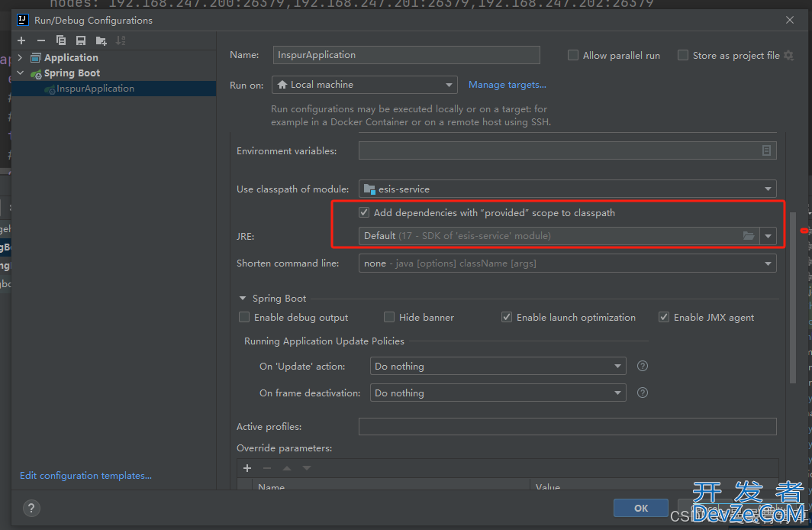Expand the Application tree node
812x530 pixels.
point(20,57)
